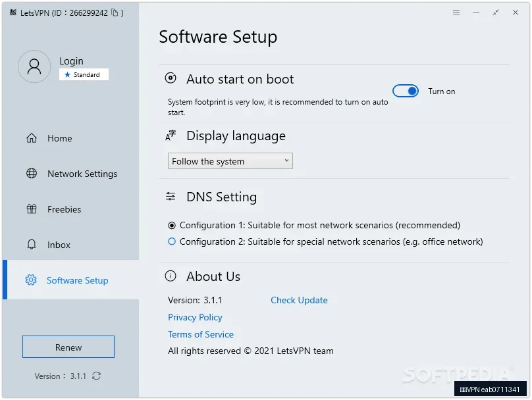532x400 pixels.
Task: Click the Check Update link
Action: pyautogui.click(x=299, y=300)
